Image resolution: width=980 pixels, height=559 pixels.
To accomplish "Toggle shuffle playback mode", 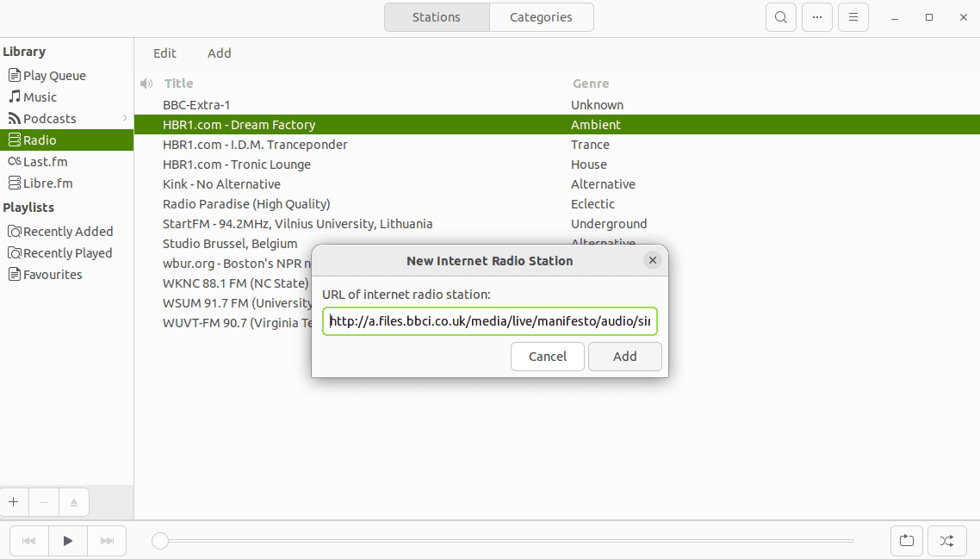I will [x=947, y=540].
